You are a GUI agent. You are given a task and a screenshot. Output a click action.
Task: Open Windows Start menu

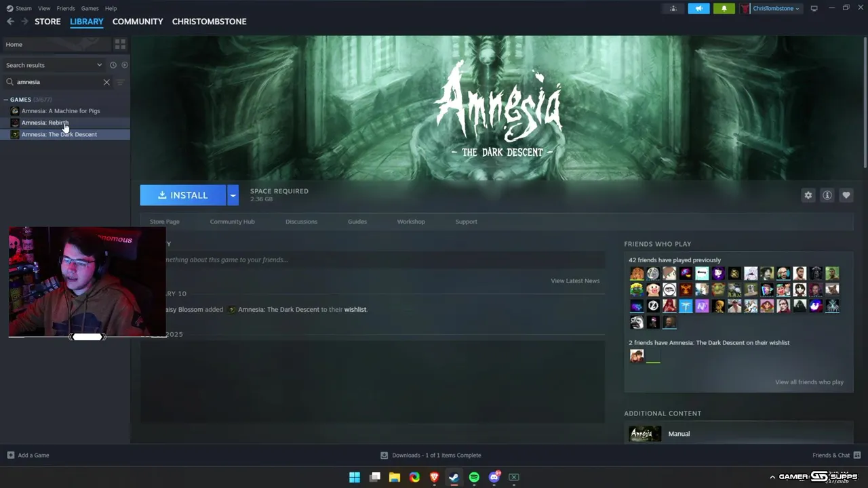pyautogui.click(x=355, y=477)
